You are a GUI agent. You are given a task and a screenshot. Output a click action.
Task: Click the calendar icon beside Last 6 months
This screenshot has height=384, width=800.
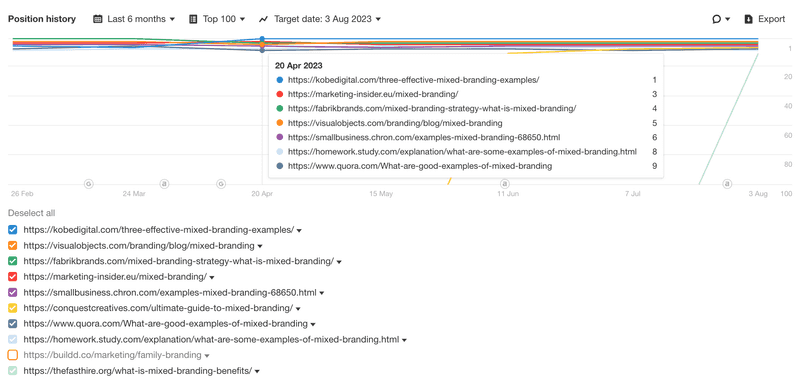tap(98, 19)
